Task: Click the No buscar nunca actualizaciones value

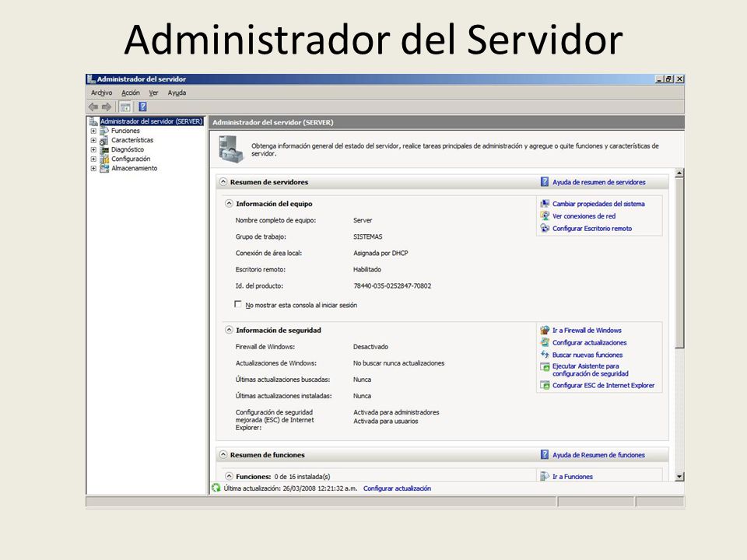Action: click(x=398, y=363)
